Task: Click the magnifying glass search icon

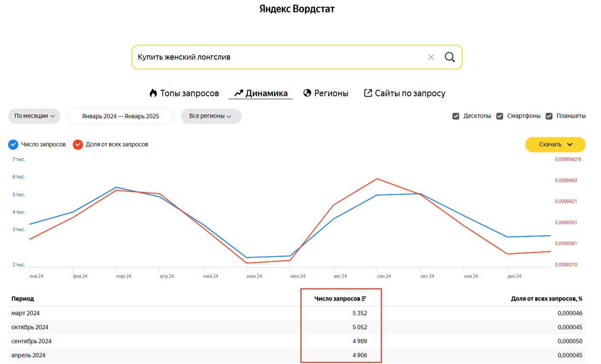Action: click(x=449, y=57)
